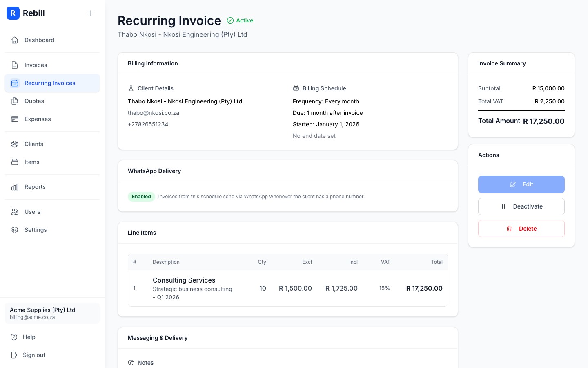This screenshot has width=588, height=368.
Task: Click Sign out at the bottom
Action: pyautogui.click(x=34, y=355)
